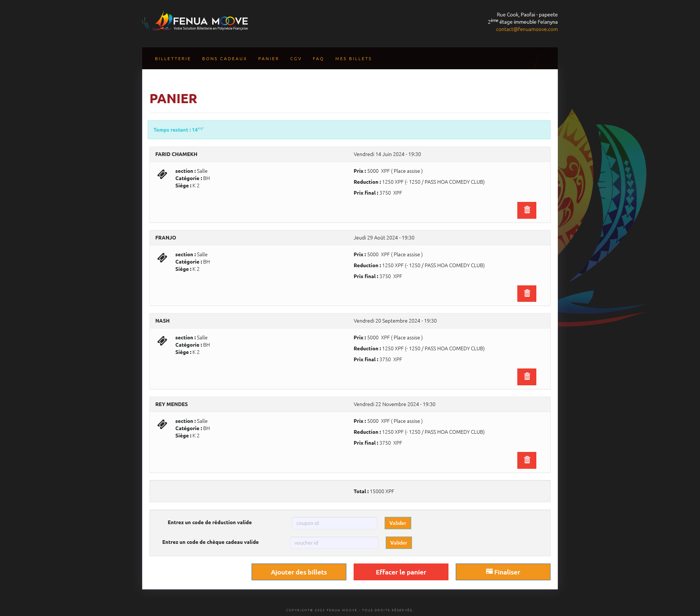The height and width of the screenshot is (616, 700).
Task: Go to BONS CADEAUX menu item
Action: coord(224,59)
